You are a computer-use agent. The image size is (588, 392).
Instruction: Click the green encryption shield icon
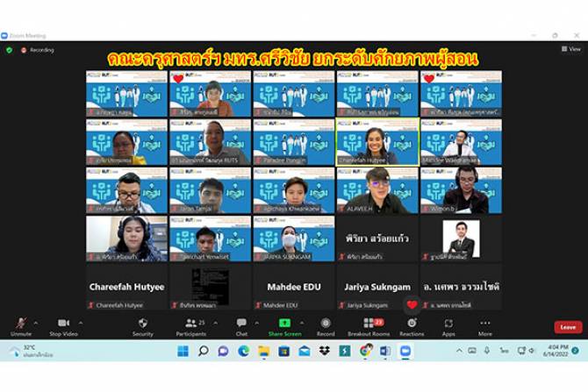pos(10,50)
